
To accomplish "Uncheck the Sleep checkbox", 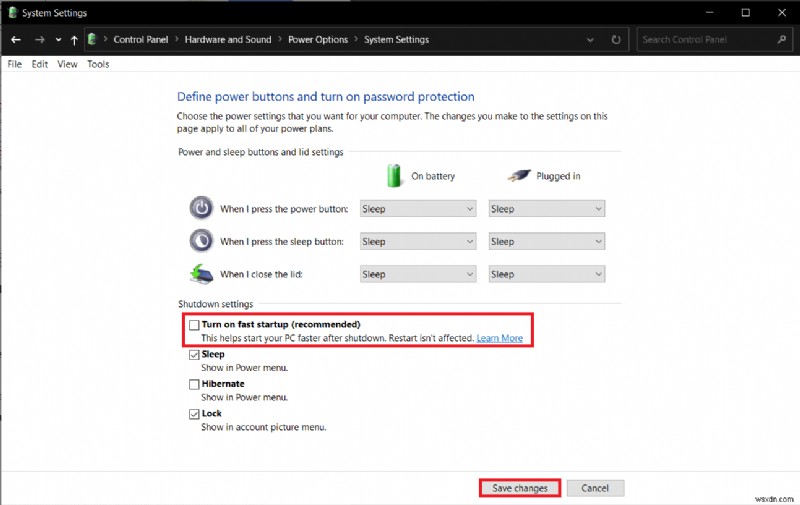I will point(194,355).
